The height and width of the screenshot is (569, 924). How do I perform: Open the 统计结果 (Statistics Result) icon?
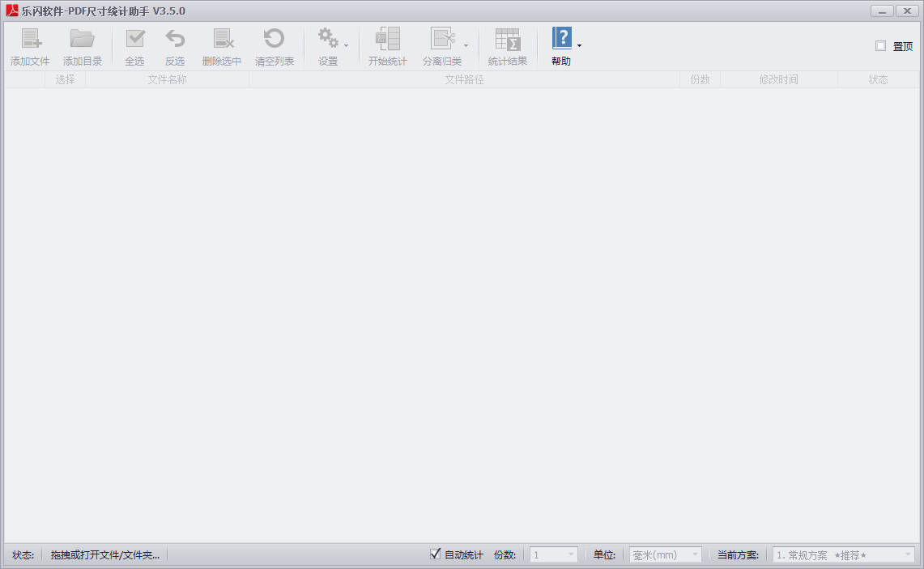pos(507,39)
